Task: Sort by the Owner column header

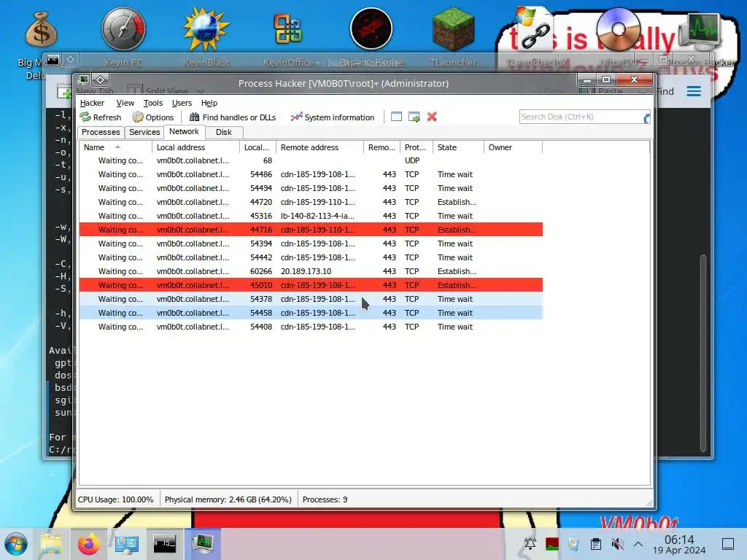Action: pyautogui.click(x=513, y=147)
